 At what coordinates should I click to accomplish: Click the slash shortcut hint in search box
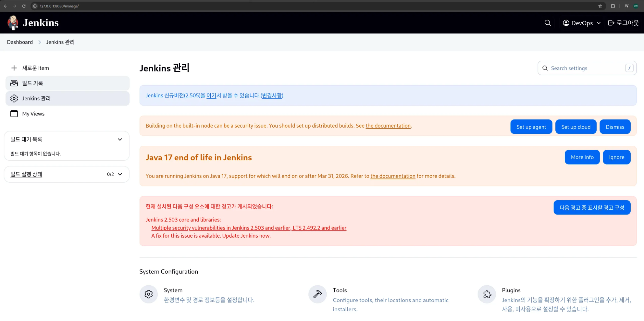[x=629, y=68]
